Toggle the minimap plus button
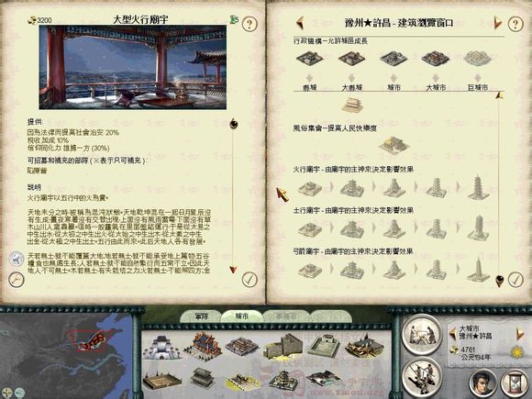The width and height of the screenshot is (532, 399). point(6,393)
